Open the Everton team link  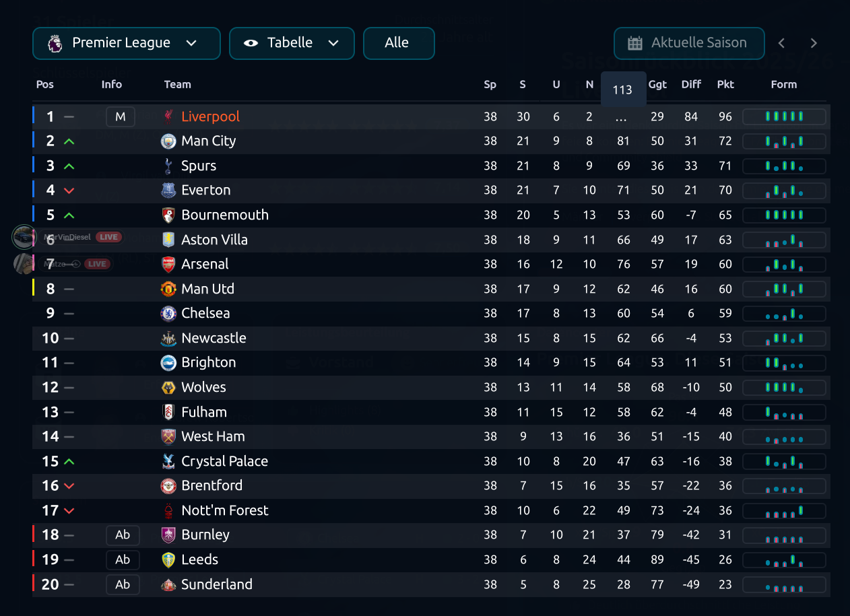click(205, 191)
